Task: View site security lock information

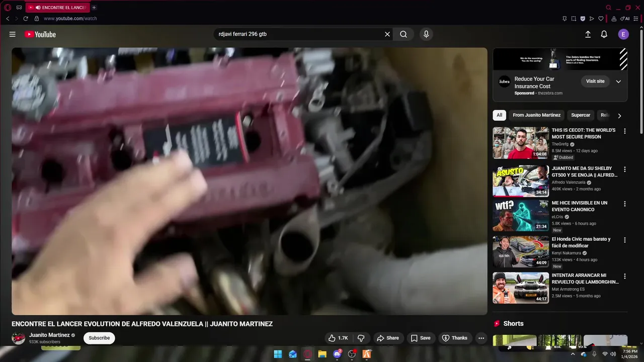Action: pos(37,19)
